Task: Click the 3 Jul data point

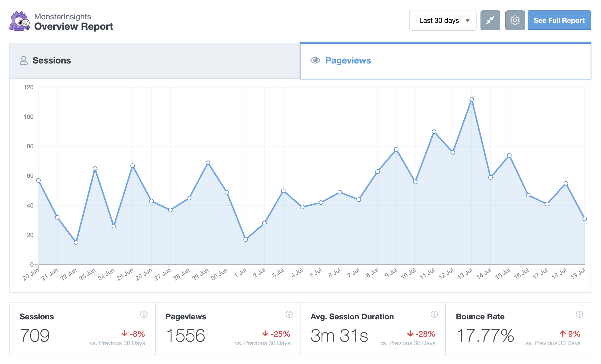Action: tap(283, 191)
